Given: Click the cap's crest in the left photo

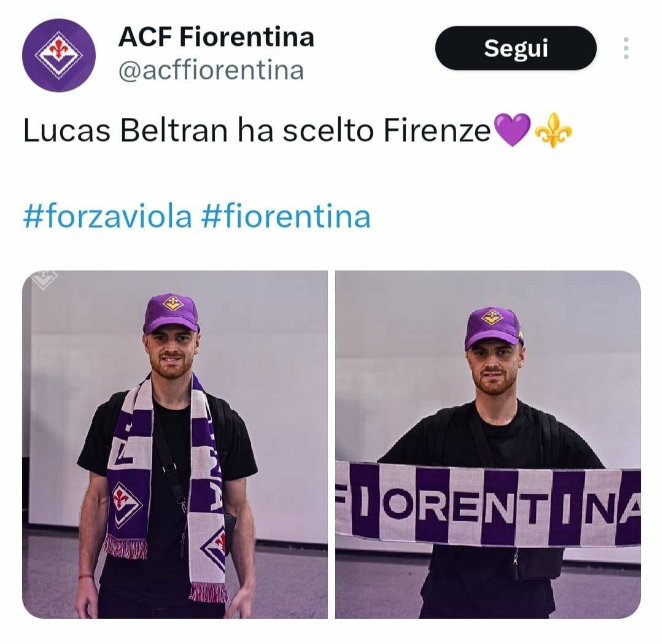Looking at the screenshot, I should pos(173,303).
